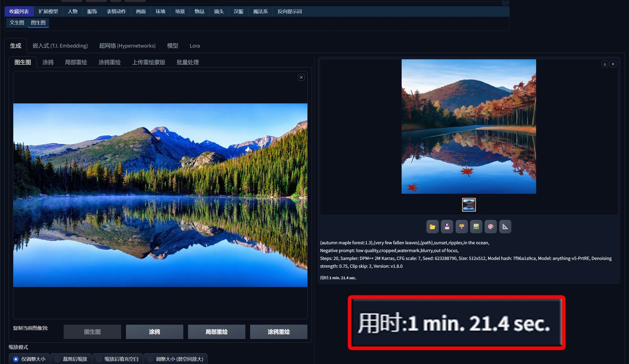Image resolution: width=629 pixels, height=364 pixels.
Task: Download the generated image with arrow icon
Action: click(x=605, y=64)
